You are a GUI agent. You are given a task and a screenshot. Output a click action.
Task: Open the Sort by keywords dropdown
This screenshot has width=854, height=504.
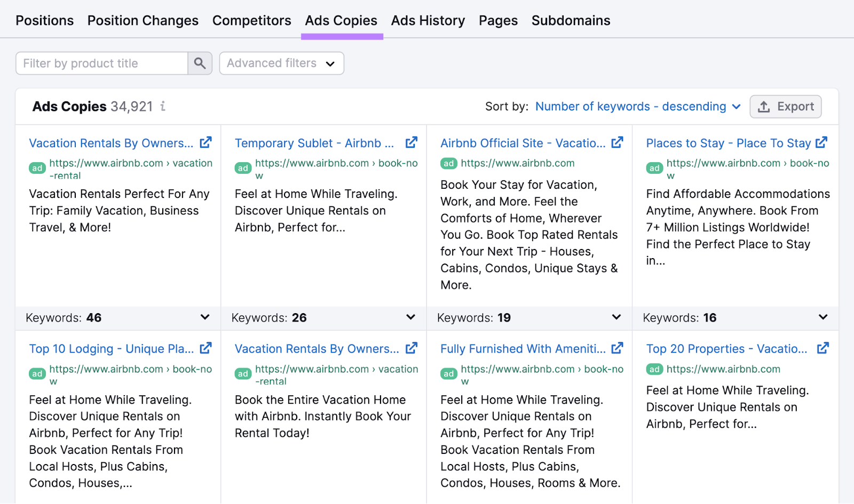point(638,107)
